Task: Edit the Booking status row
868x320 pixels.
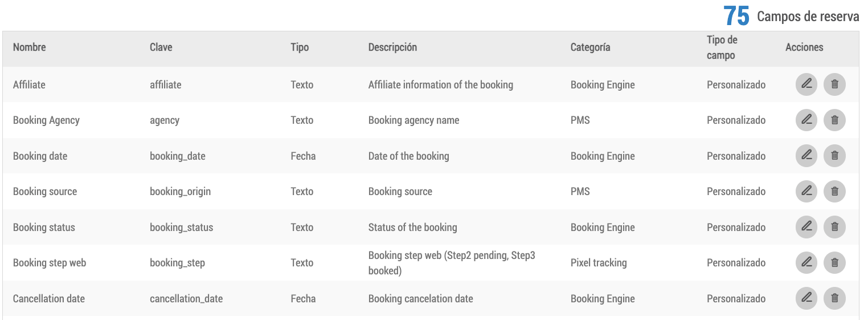Action: (806, 227)
